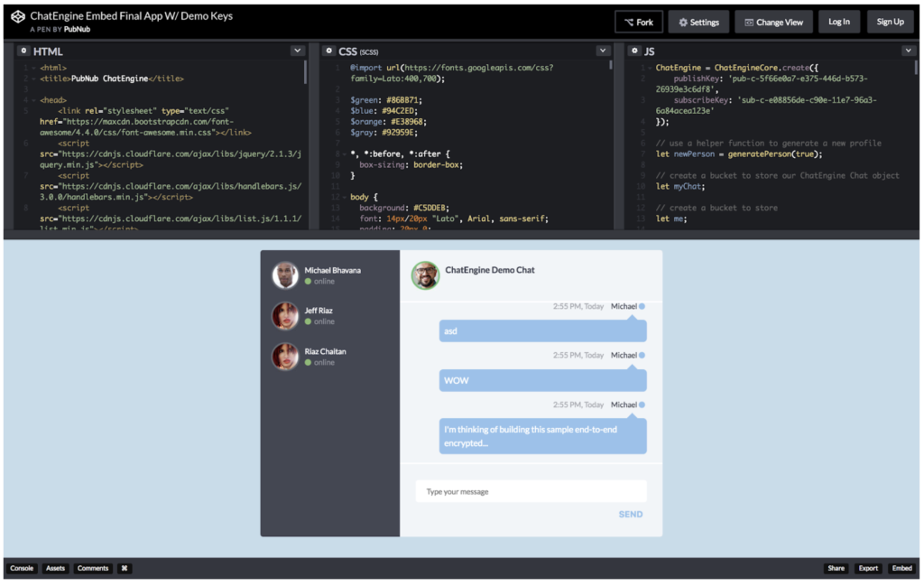Open the Console tab
The height and width of the screenshot is (586, 924).
coord(22,568)
